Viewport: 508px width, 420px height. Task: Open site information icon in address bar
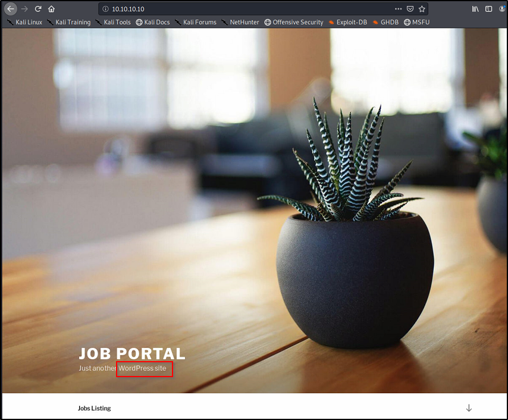pos(106,9)
